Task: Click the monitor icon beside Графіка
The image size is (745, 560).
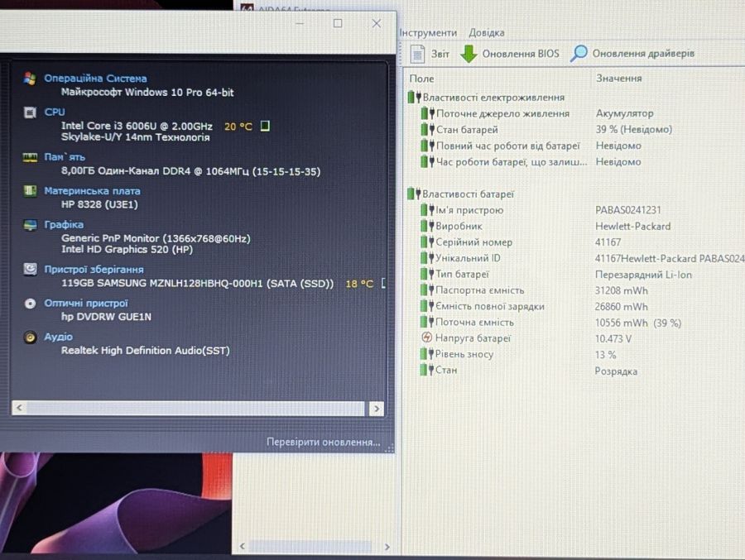Action: click(x=30, y=225)
